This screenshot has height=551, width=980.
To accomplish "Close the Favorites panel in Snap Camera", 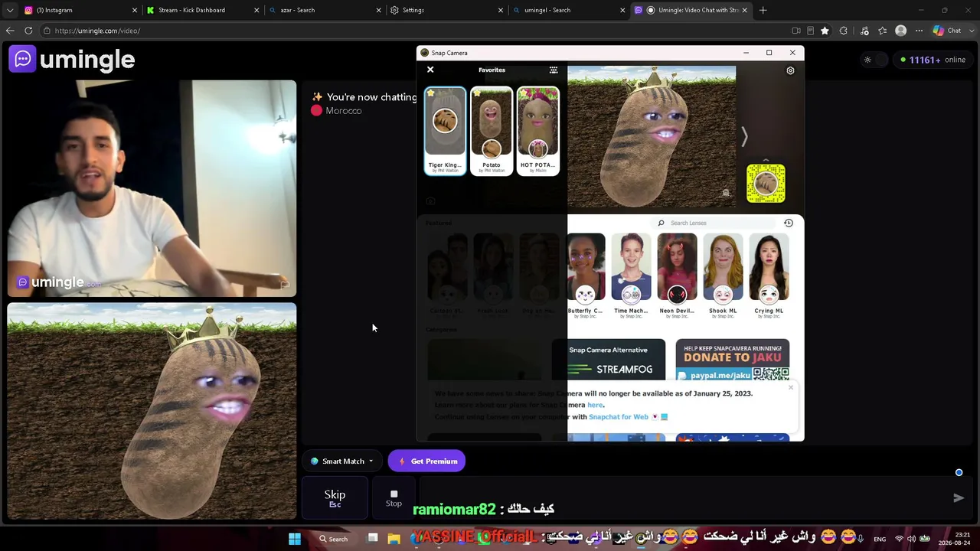I will (430, 70).
